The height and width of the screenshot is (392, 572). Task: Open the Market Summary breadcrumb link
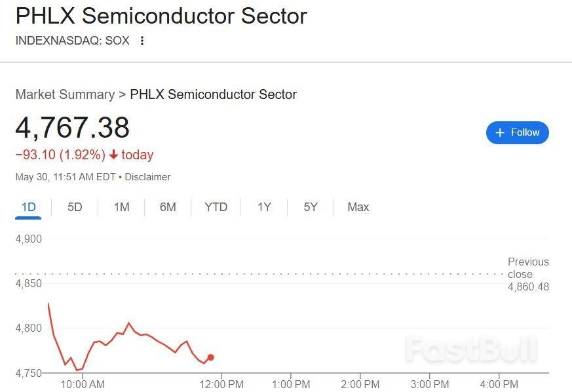point(65,94)
